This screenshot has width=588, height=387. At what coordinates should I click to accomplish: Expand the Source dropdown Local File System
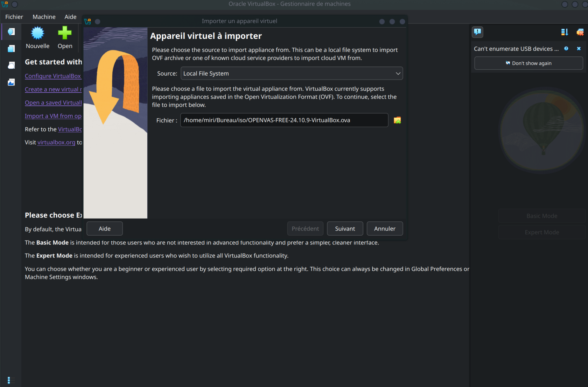(x=292, y=74)
